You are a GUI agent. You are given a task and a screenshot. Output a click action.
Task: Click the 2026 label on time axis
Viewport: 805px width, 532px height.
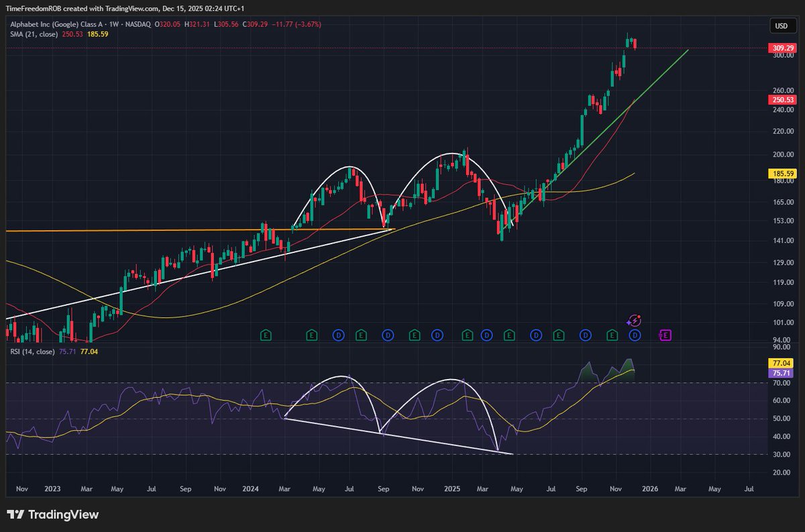649,489
